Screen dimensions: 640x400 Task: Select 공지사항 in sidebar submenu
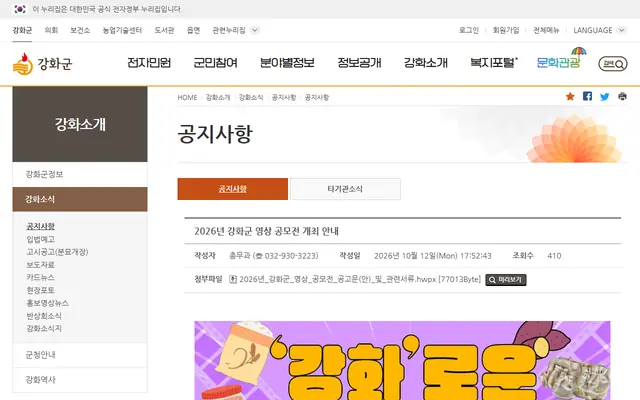coord(40,226)
